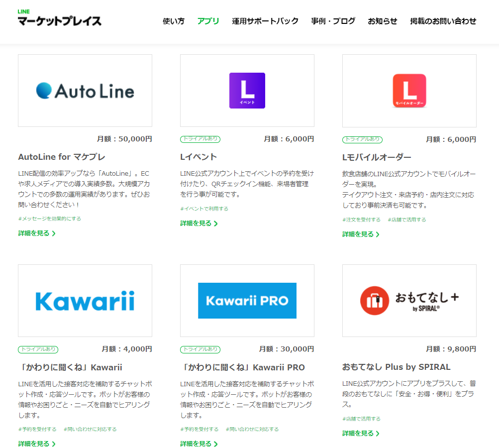The height and width of the screenshot is (448, 499).
Task: Open the Lモバイルオーダー app title
Action: (x=377, y=157)
